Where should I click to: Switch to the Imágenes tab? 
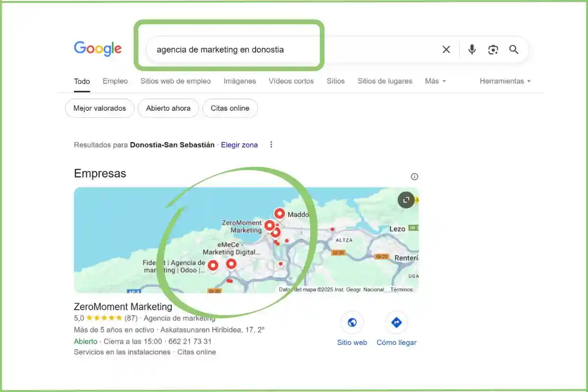[x=240, y=81]
